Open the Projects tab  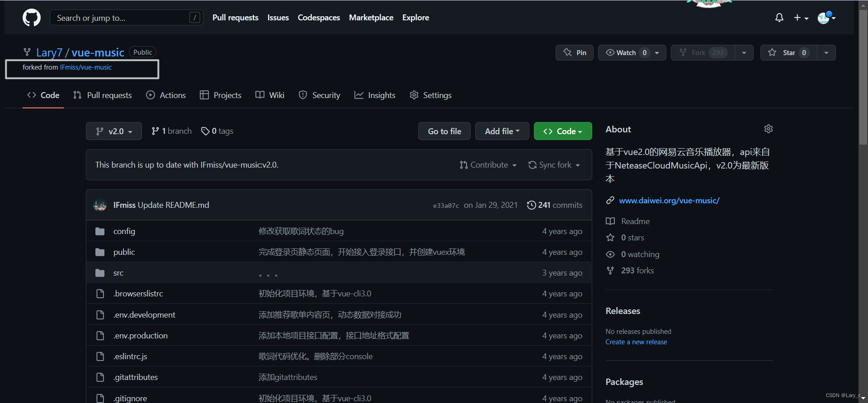pyautogui.click(x=221, y=95)
